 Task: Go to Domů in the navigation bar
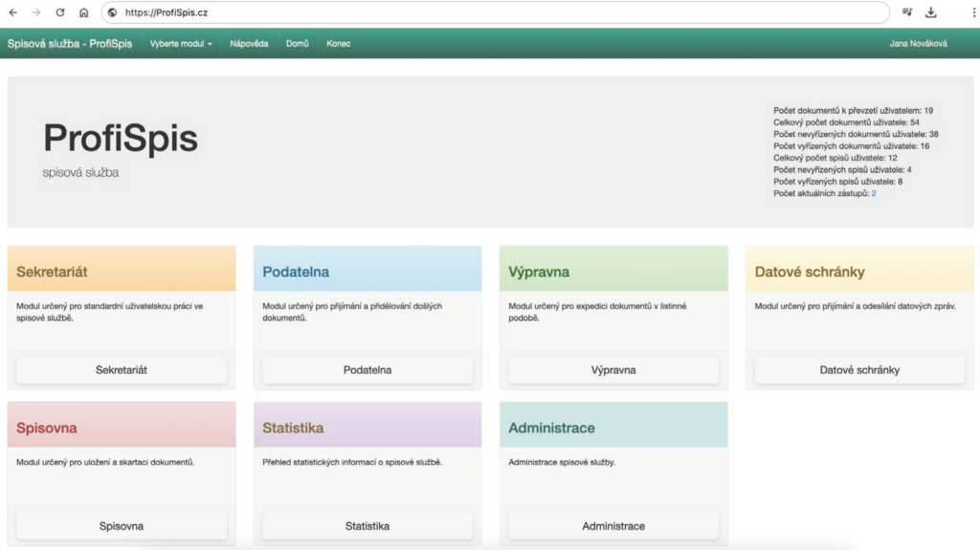tap(298, 44)
